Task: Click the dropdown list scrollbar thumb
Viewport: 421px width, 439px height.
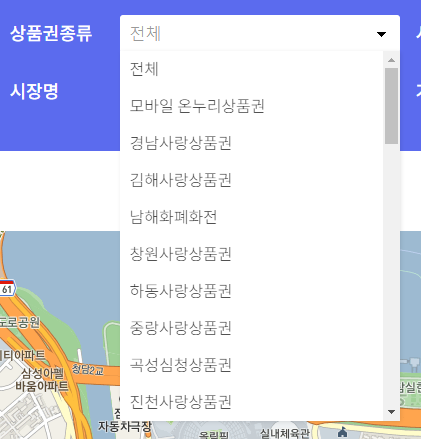Action: [391, 106]
